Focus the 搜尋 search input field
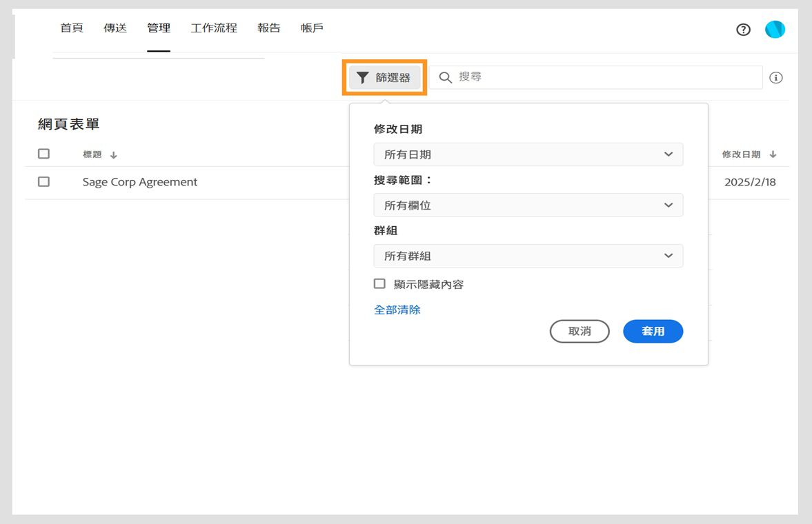Viewport: 812px width, 524px height. pos(607,77)
